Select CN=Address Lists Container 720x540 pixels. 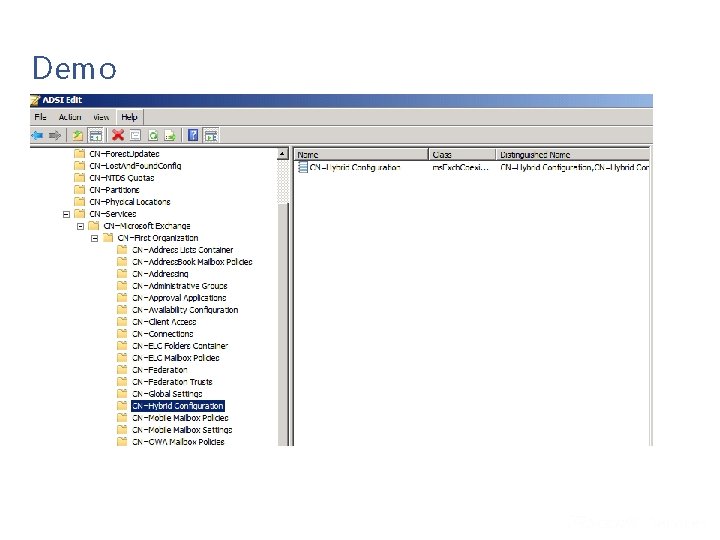pos(182,250)
